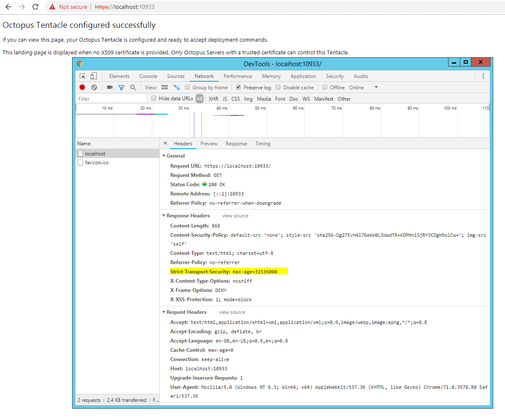Select the favicon.ico request row
Screen dimensions: 505x420
tap(118, 163)
